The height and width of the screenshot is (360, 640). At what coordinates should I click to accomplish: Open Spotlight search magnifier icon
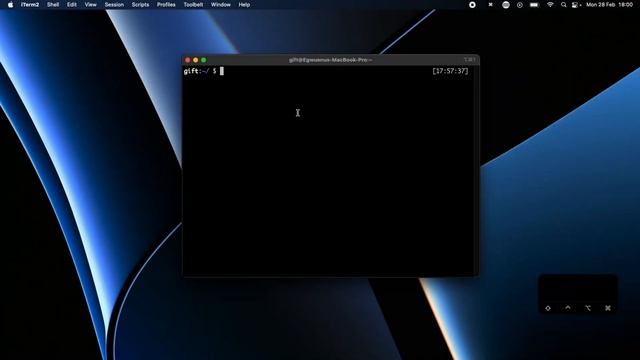pos(564,5)
